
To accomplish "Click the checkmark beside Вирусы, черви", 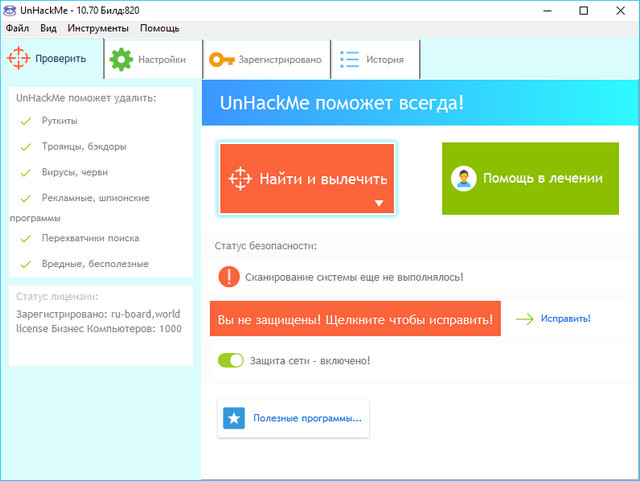I will click(25, 172).
